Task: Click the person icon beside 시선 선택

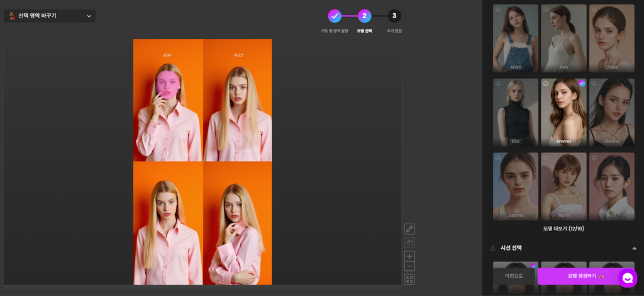Action: click(493, 248)
